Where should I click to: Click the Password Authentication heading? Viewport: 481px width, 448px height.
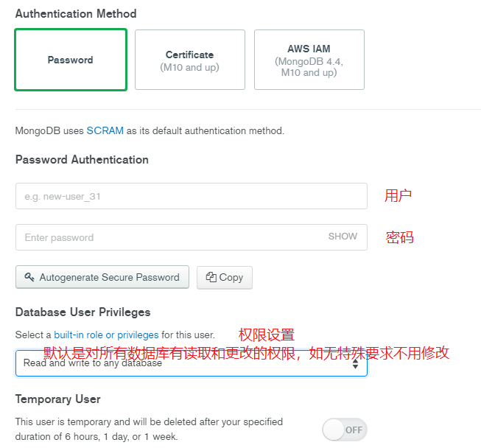coord(82,159)
